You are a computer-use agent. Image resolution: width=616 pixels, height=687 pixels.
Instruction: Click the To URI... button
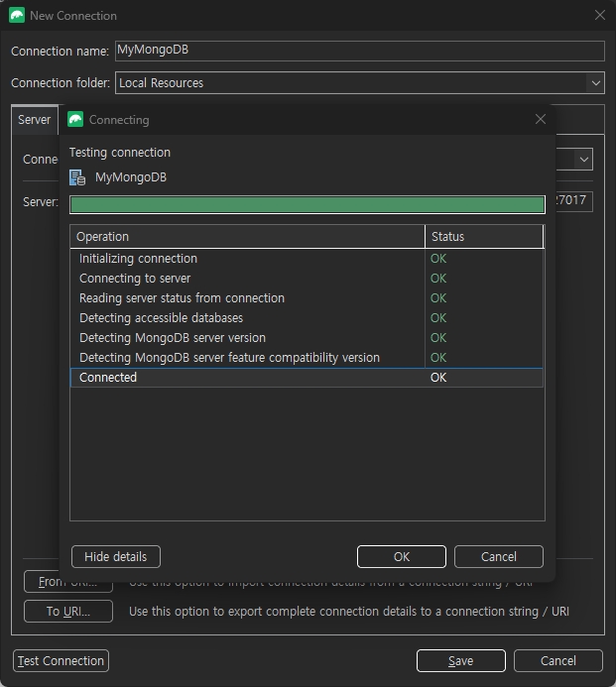pyautogui.click(x=68, y=612)
